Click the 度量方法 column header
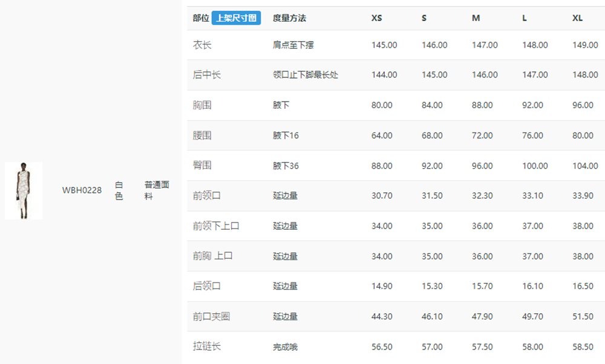605x364 pixels. (x=289, y=18)
